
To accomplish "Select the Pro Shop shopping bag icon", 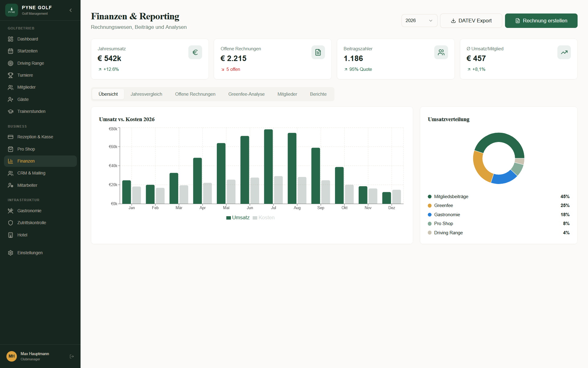I will (x=11, y=149).
